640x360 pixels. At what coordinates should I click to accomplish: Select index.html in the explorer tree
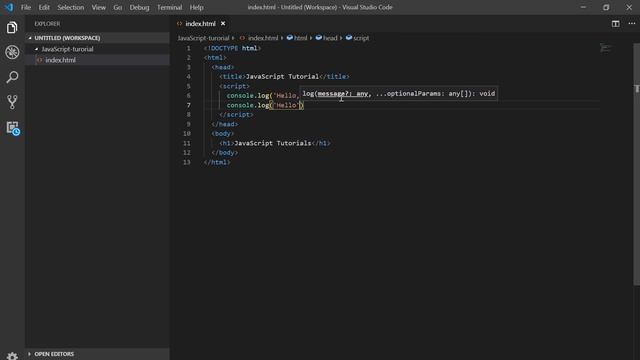click(98, 60)
